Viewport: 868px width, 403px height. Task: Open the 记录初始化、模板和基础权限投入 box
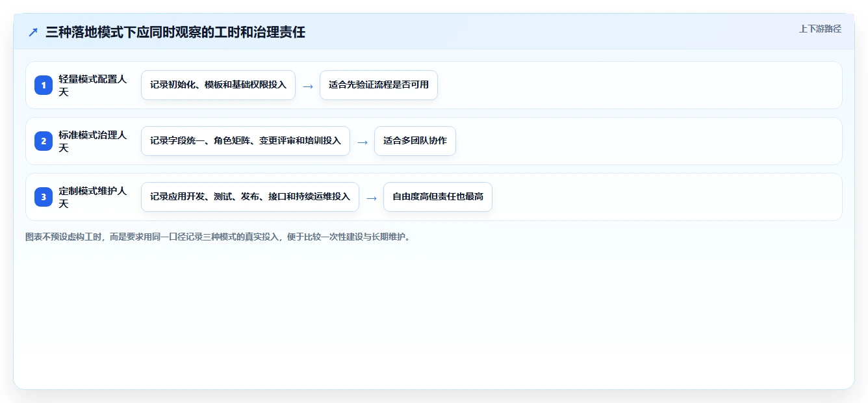click(218, 85)
